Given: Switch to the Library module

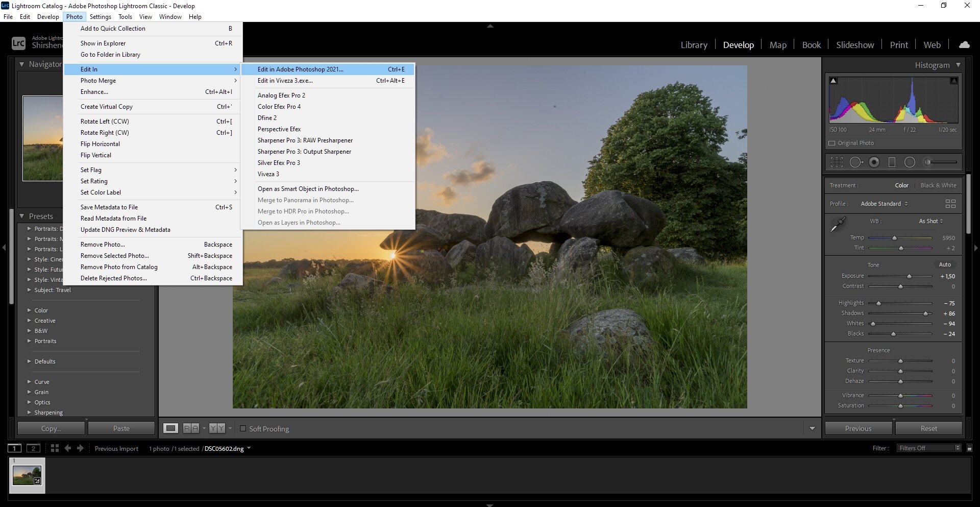Looking at the screenshot, I should 693,44.
